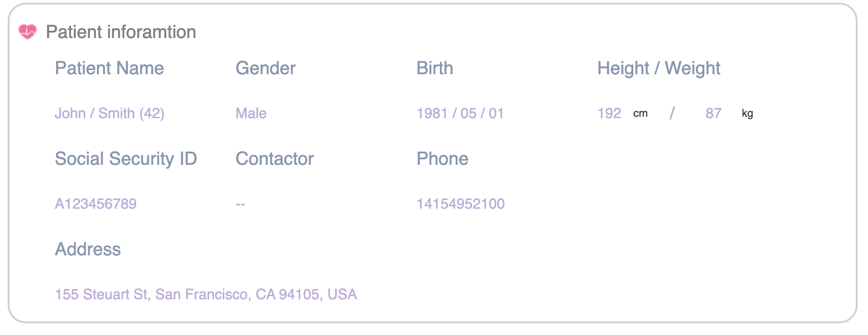The height and width of the screenshot is (335, 868).
Task: Click the Height / Weight label
Action: [659, 68]
